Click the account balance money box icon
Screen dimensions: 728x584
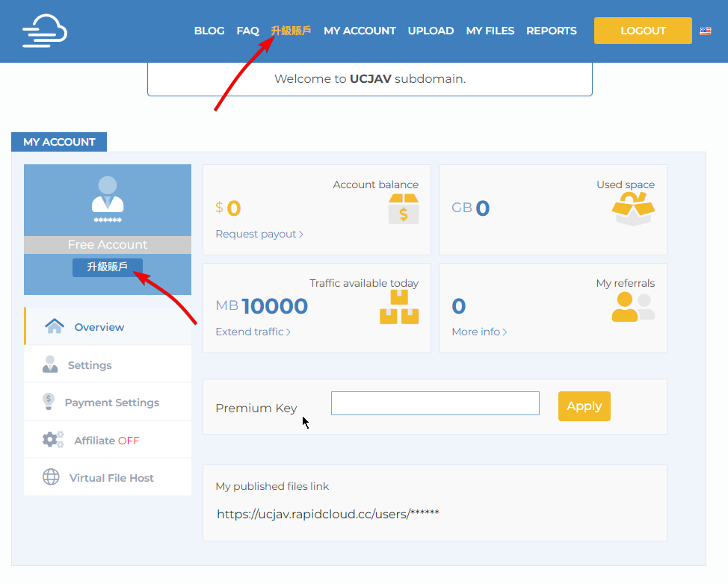pyautogui.click(x=404, y=209)
